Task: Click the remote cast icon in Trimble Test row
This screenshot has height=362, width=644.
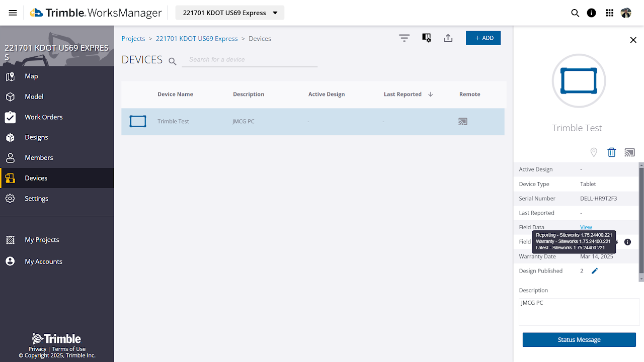Action: [x=463, y=121]
